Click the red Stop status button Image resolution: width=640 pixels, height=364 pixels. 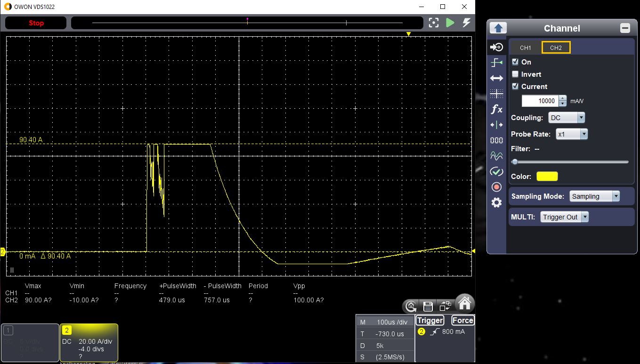click(x=36, y=23)
